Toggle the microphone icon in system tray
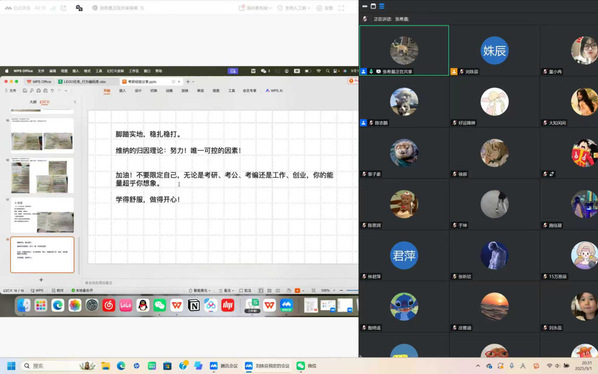This screenshot has height=374, width=598. click(511, 366)
